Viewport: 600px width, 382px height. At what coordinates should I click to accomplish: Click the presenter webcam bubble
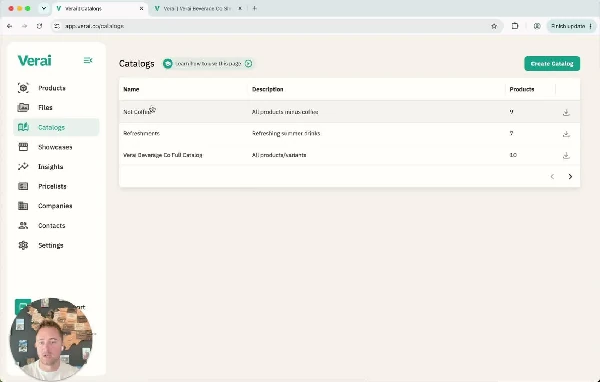point(51,339)
